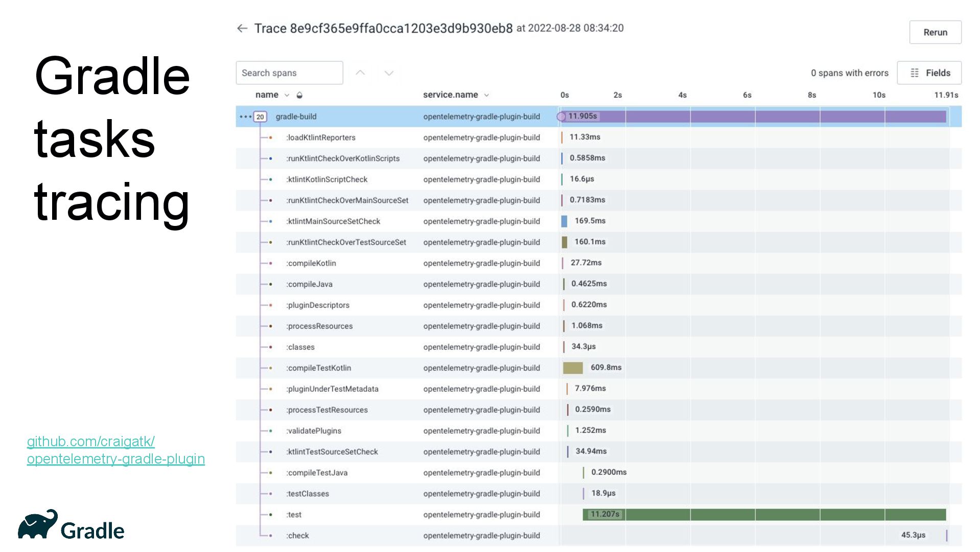This screenshot has height=552, width=980.
Task: Click the 11.91s timeline axis label
Action: coord(946,95)
